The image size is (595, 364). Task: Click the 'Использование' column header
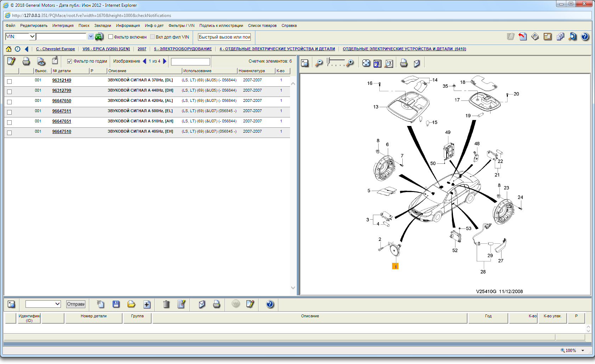pyautogui.click(x=210, y=71)
